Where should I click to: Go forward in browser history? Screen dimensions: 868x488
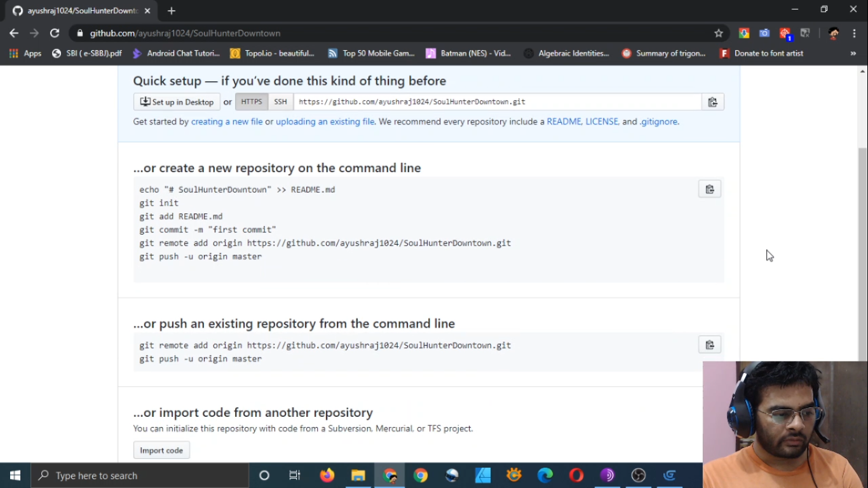pos(34,33)
